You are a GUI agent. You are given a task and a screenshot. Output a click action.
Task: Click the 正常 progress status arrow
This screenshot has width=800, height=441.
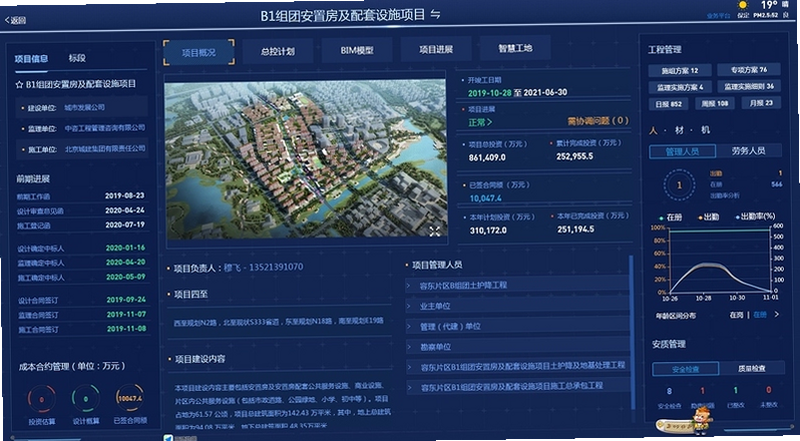480,122
